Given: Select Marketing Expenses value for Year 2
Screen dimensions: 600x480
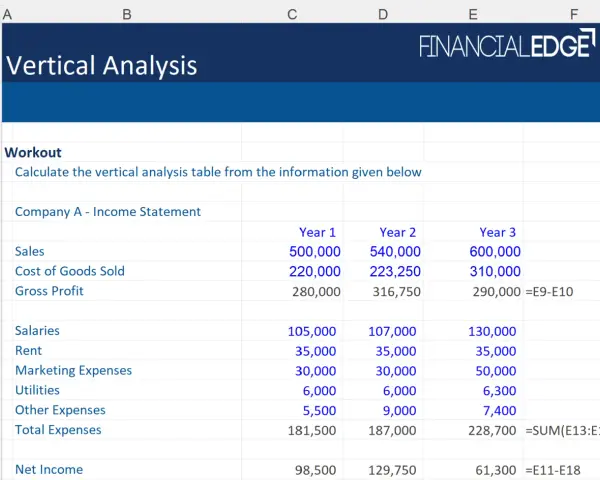Looking at the screenshot, I should [x=396, y=371].
